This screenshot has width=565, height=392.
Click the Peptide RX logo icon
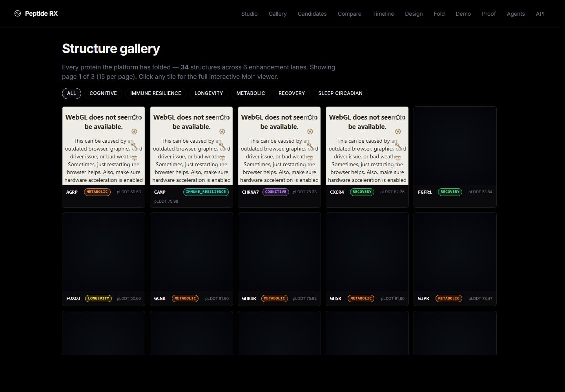click(18, 13)
